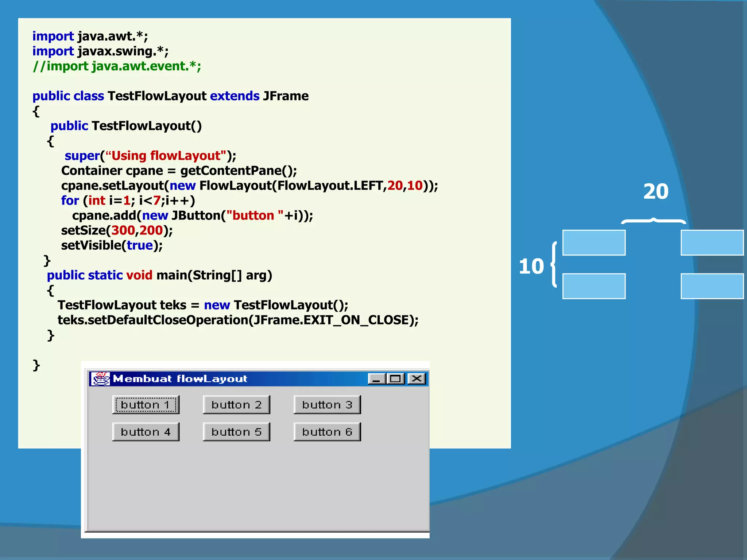Click the "for (int i=1; i<7;i++)" line
747x560 pixels.
click(x=128, y=201)
